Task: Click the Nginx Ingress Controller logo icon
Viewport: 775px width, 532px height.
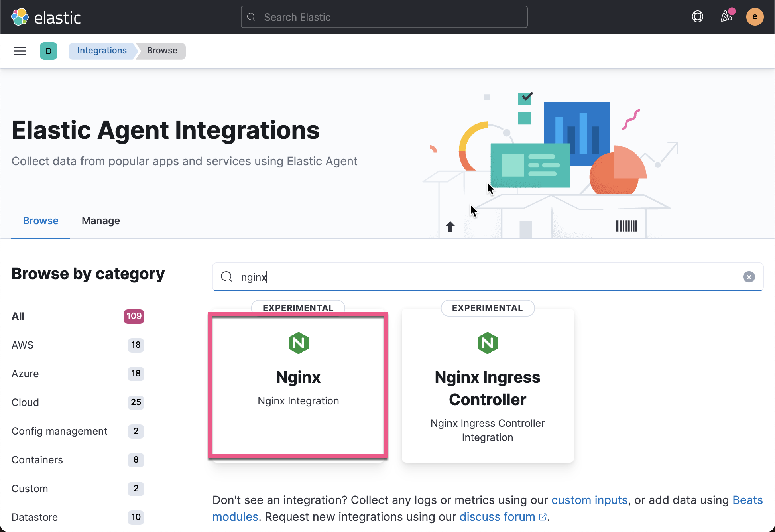Action: (488, 343)
